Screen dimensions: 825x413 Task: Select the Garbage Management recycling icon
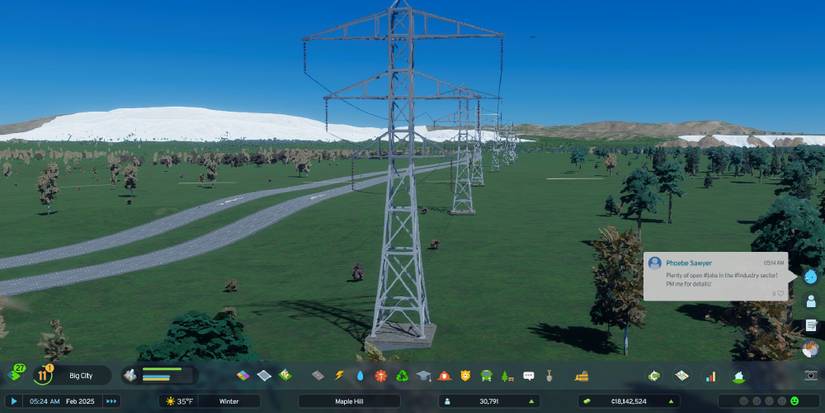[x=402, y=376]
